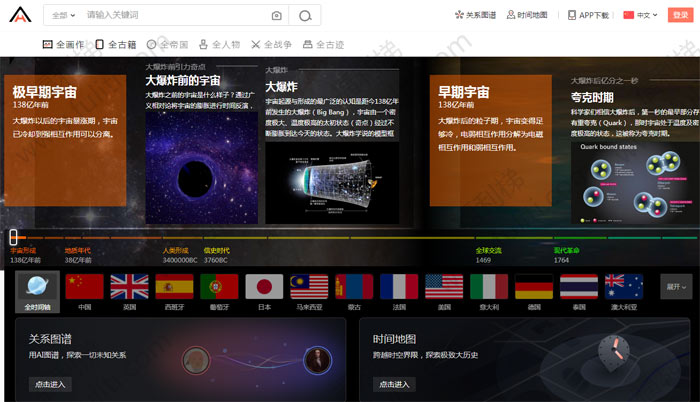Image resolution: width=700 pixels, height=402 pixels.
Task: Open the 全战争 tab
Action: 272,45
